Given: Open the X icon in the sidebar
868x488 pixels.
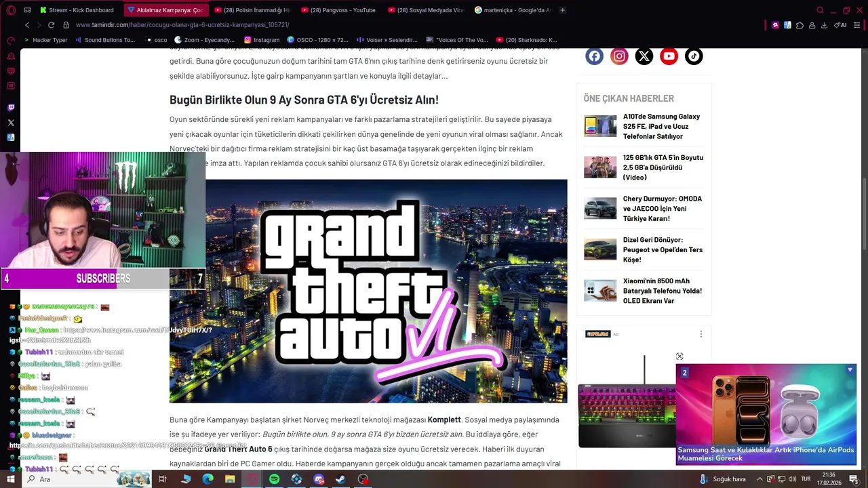Looking at the screenshot, I should pyautogui.click(x=11, y=123).
